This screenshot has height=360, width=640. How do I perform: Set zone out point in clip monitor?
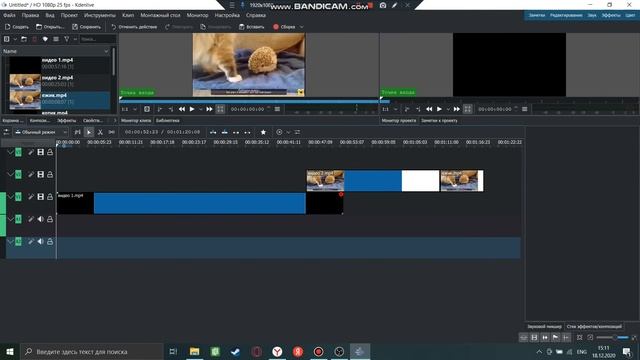(x=171, y=109)
